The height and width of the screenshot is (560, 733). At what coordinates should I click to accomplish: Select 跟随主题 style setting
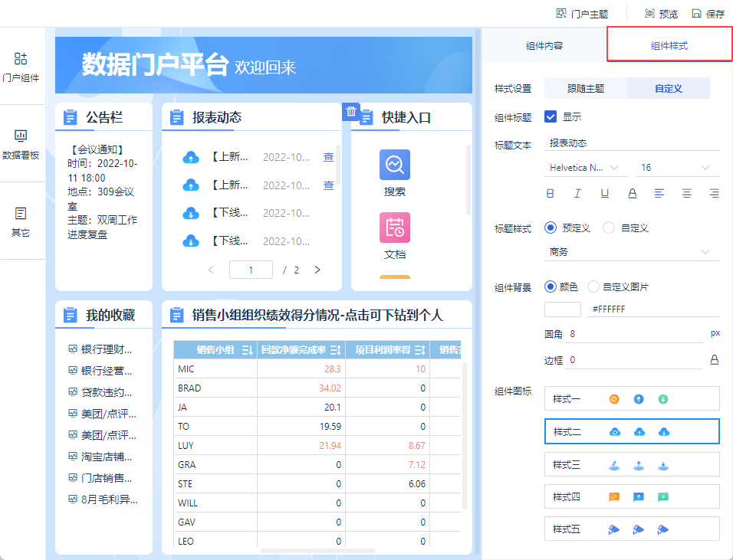(x=586, y=88)
